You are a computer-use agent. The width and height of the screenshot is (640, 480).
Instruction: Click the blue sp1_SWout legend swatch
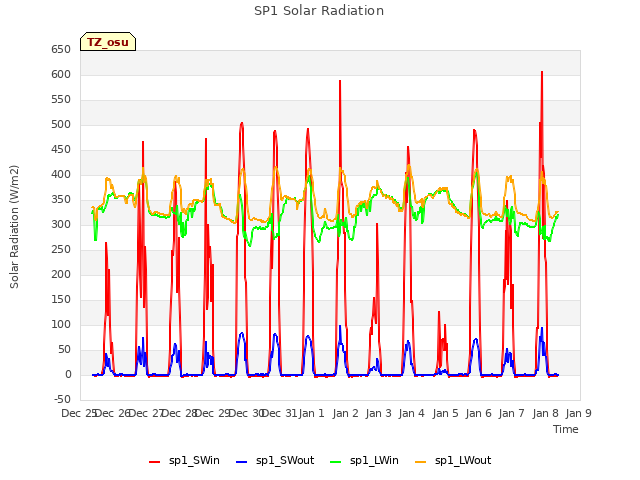click(242, 462)
